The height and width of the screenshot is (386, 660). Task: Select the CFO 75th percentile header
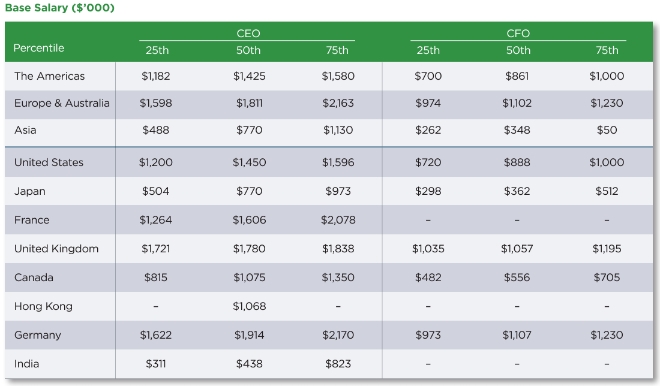[x=607, y=50]
